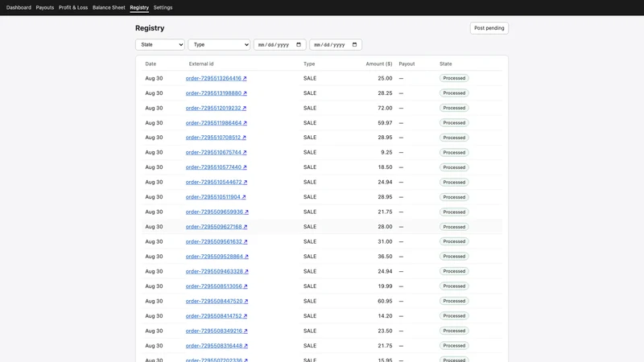Viewport: 644px width, 362px height.
Task: Open the Settings page
Action: [x=163, y=7]
